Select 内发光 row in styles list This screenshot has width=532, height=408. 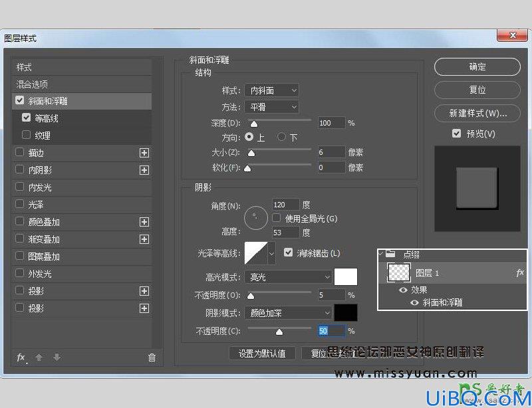point(81,187)
